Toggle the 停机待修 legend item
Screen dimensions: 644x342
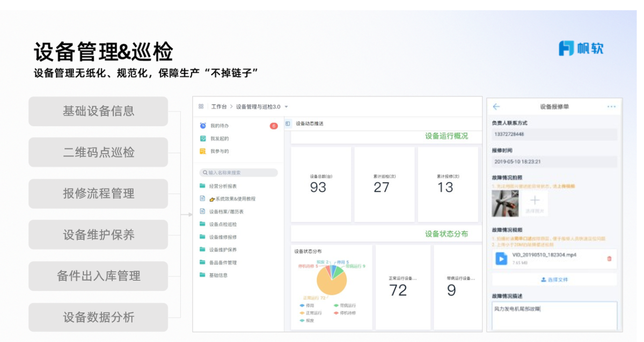(345, 313)
